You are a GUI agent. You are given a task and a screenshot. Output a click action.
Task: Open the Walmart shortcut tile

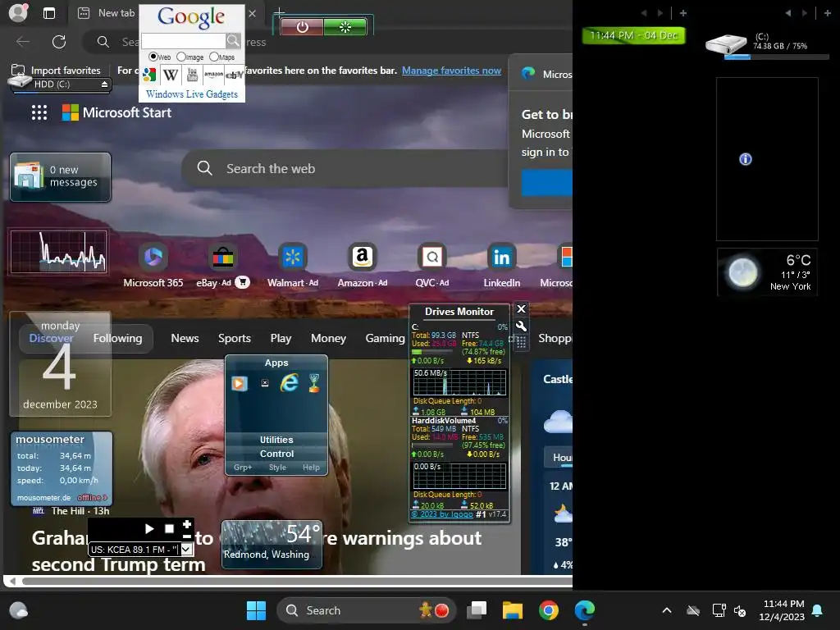point(293,266)
